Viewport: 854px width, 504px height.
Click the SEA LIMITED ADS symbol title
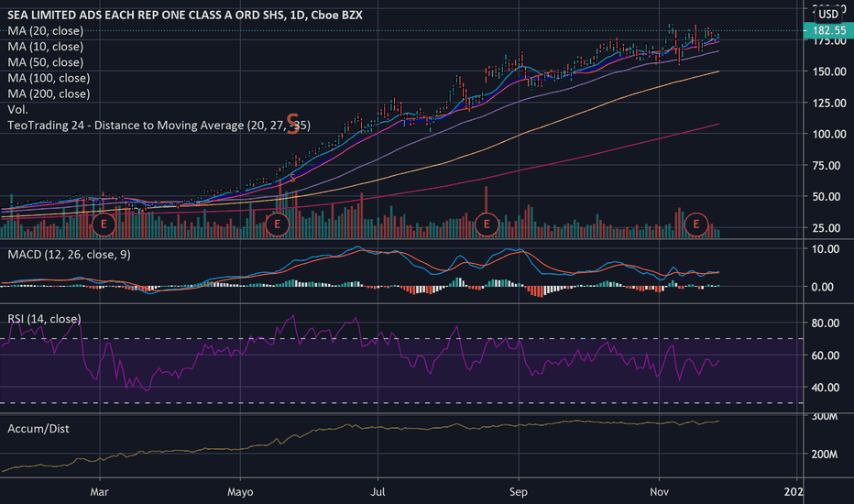tap(184, 15)
